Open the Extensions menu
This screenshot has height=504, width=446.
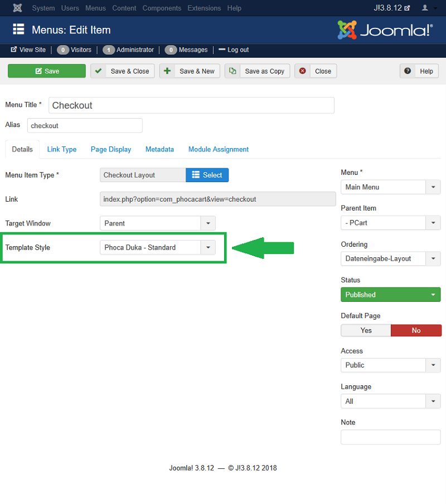coord(203,8)
